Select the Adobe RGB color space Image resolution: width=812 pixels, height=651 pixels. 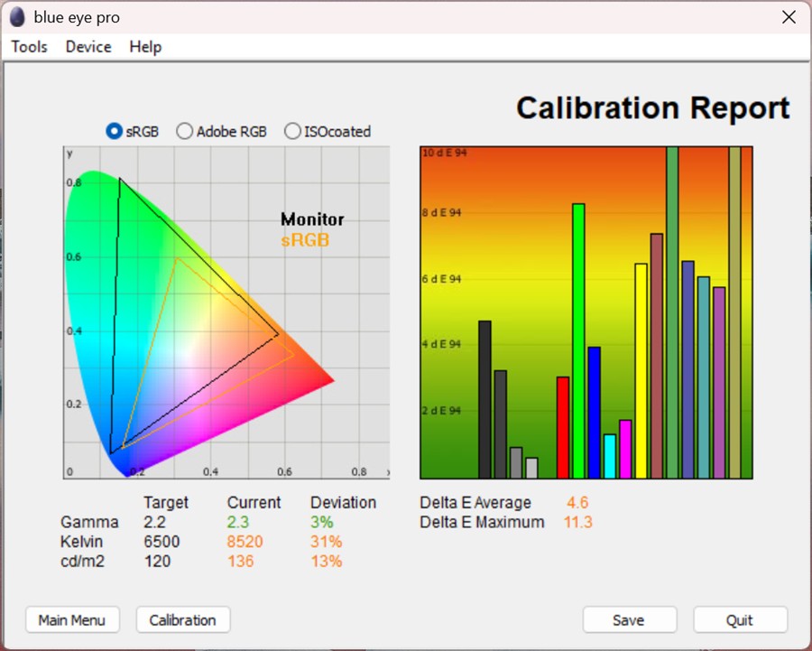click(184, 131)
